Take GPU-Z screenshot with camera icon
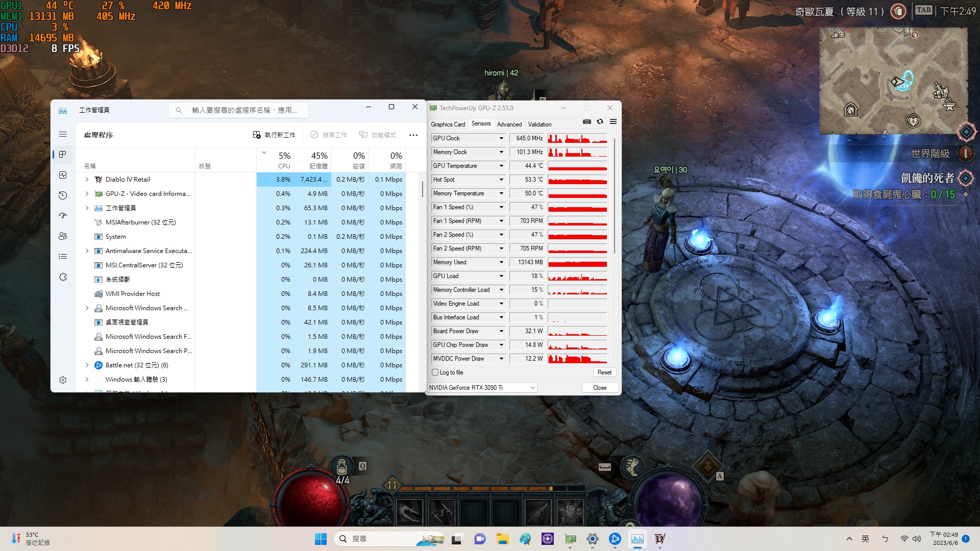Viewport: 980px width, 551px height. tap(587, 121)
